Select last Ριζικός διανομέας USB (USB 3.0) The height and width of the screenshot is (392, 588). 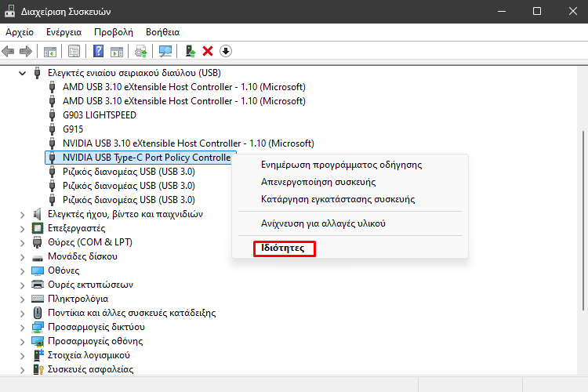point(129,200)
